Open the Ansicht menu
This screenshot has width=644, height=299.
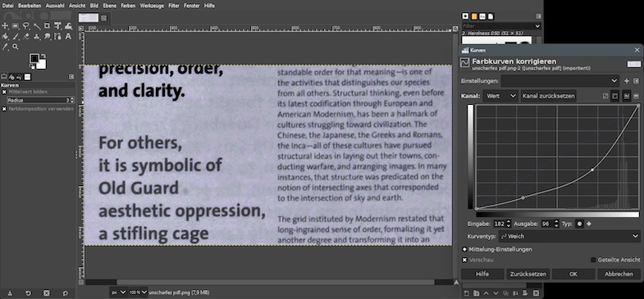(77, 6)
